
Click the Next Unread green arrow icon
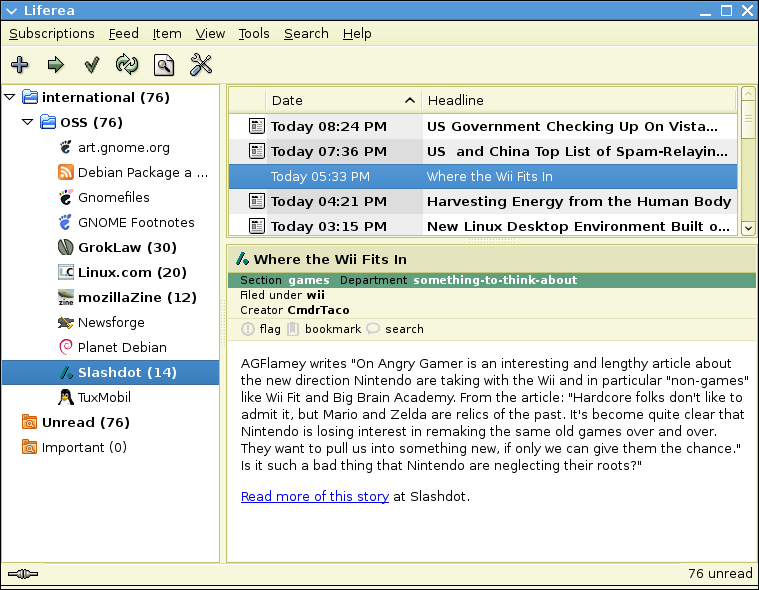pyautogui.click(x=56, y=65)
